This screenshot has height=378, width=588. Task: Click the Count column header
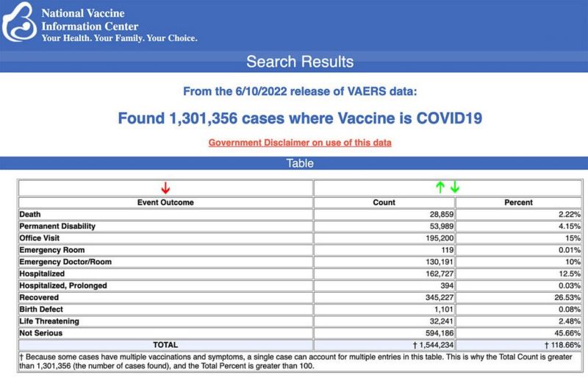384,202
